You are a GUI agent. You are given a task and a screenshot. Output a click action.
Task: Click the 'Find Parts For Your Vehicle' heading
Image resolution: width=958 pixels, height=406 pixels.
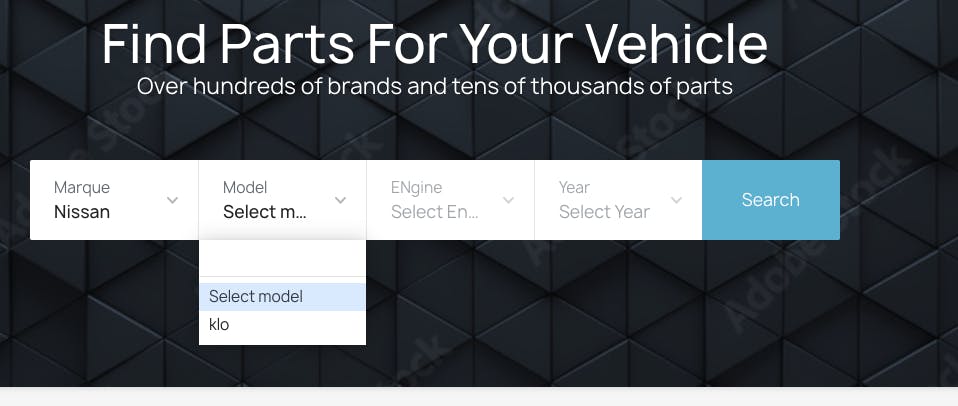tap(435, 44)
